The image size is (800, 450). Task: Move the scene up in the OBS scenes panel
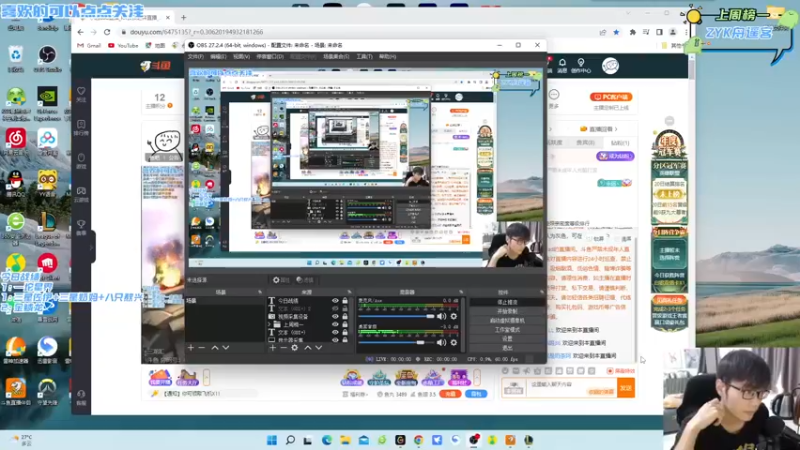click(x=215, y=347)
